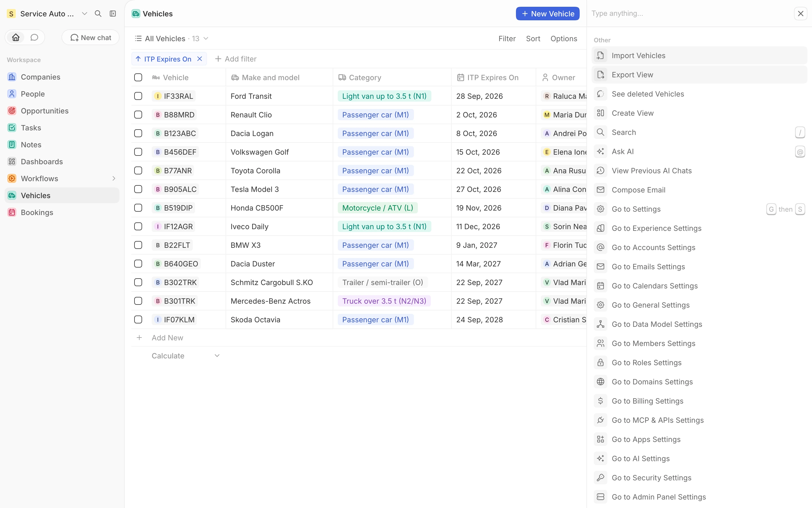Open the Sort menu
812x508 pixels.
coord(533,39)
